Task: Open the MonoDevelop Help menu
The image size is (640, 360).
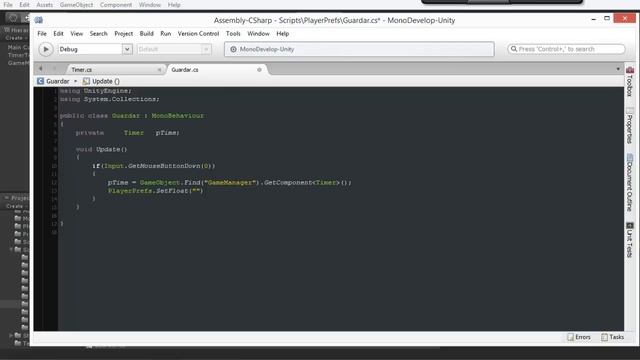Action: click(282, 33)
